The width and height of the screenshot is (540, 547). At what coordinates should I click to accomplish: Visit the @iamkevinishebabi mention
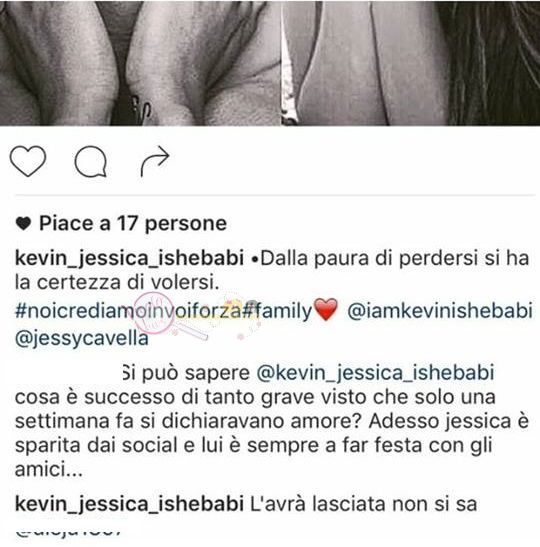click(x=440, y=310)
